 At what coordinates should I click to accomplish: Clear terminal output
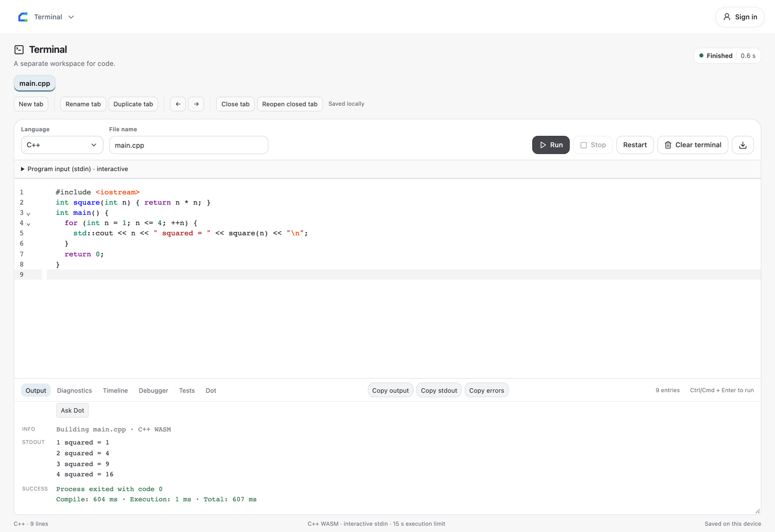click(x=693, y=145)
